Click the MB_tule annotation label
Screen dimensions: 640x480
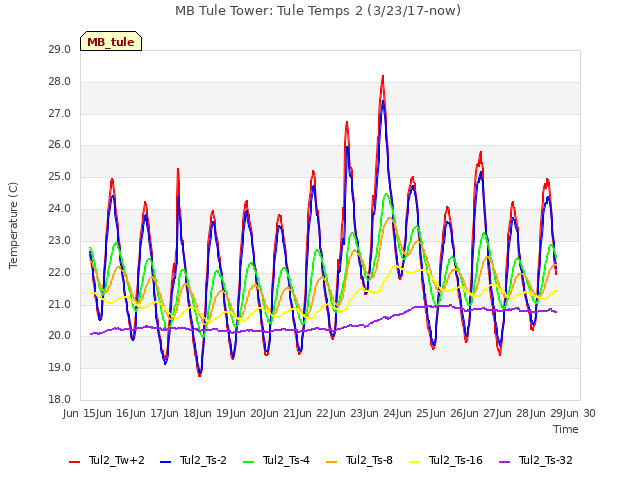[x=111, y=41]
